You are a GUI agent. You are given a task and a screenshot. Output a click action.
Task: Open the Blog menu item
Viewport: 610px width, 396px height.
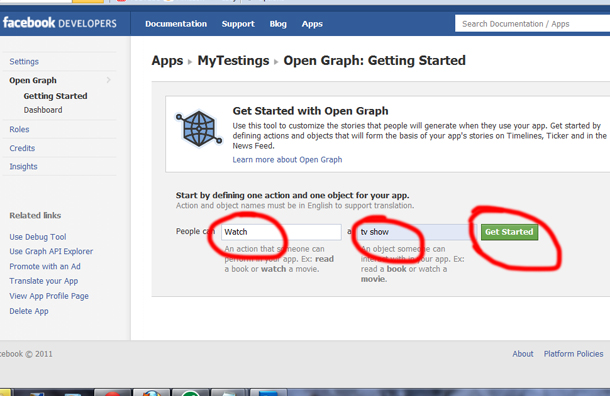278,24
